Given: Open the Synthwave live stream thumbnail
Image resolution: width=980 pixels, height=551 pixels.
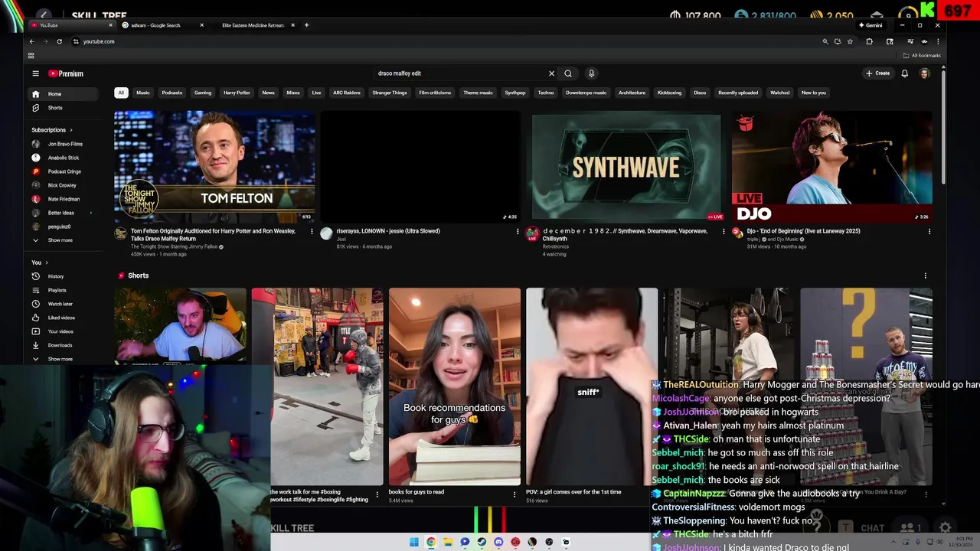Looking at the screenshot, I should tap(626, 167).
